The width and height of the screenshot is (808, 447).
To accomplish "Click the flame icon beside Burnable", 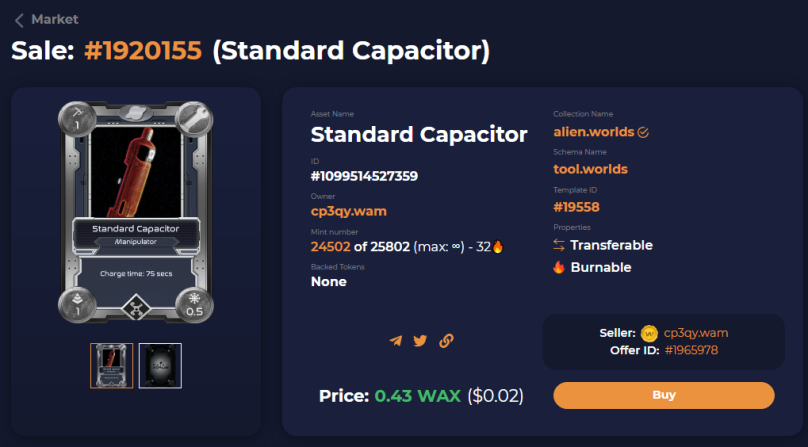I will [559, 267].
